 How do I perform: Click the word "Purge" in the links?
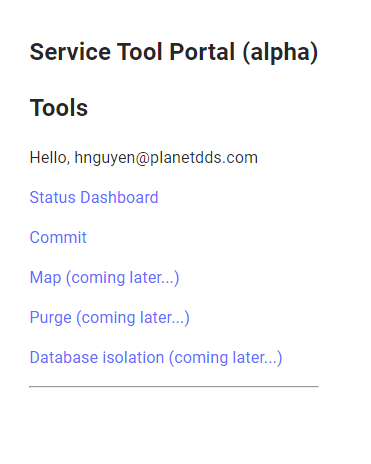point(50,318)
